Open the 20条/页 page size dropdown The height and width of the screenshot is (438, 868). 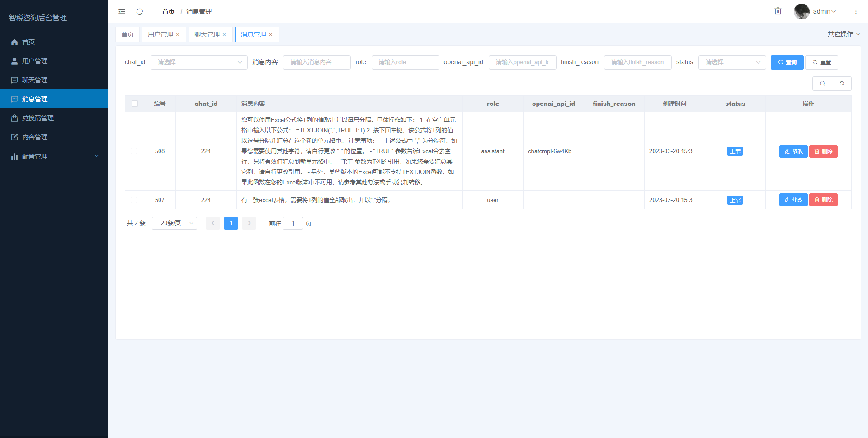click(175, 223)
